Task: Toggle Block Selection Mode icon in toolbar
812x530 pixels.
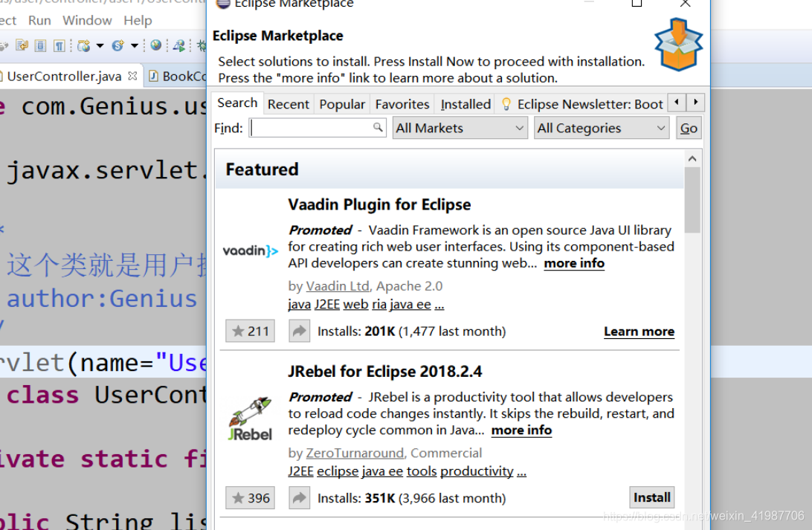Action: 40,45
